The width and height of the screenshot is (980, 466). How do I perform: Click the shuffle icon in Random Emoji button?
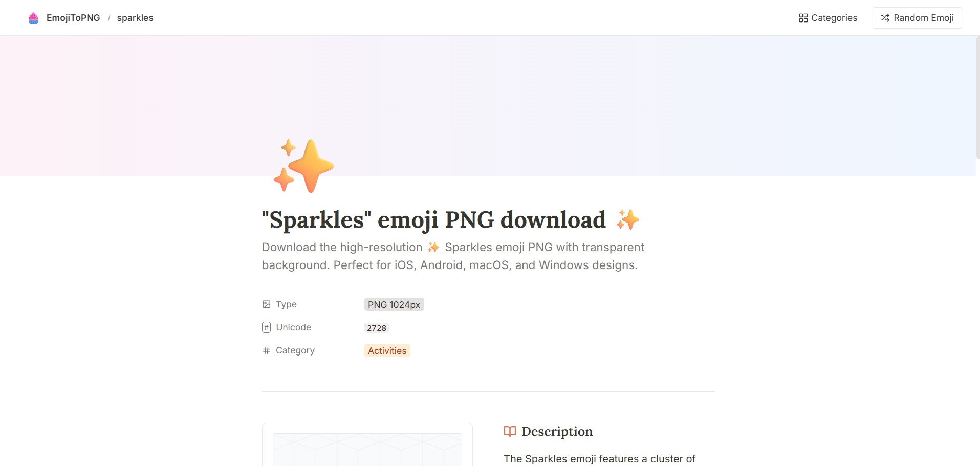pos(885,17)
